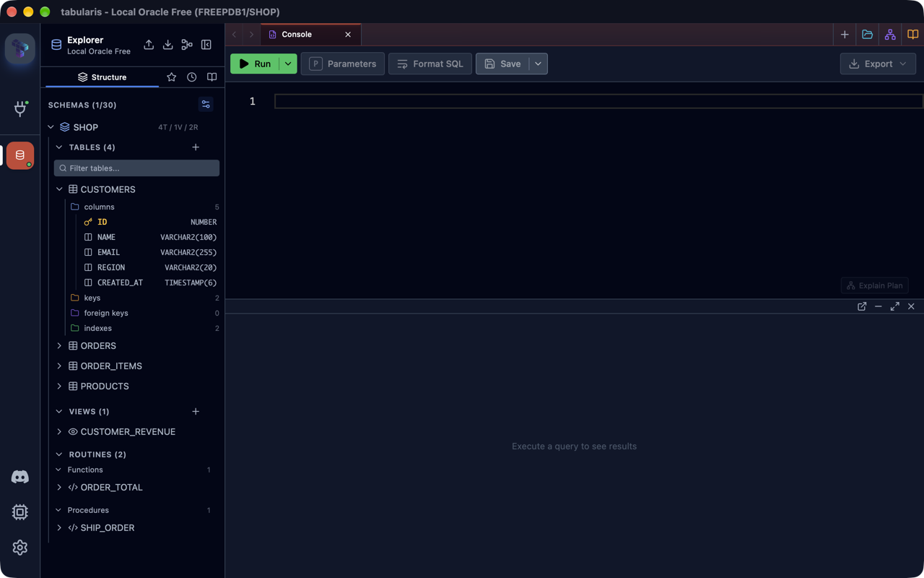Open the connections plug icon in sidebar

point(20,108)
